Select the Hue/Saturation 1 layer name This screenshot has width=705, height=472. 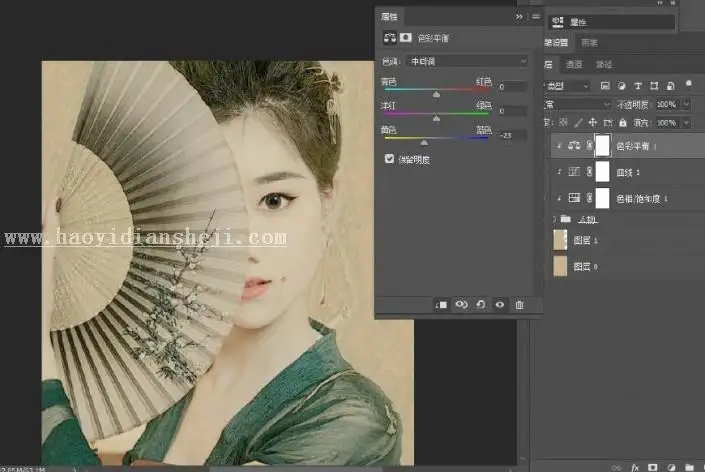(x=642, y=199)
